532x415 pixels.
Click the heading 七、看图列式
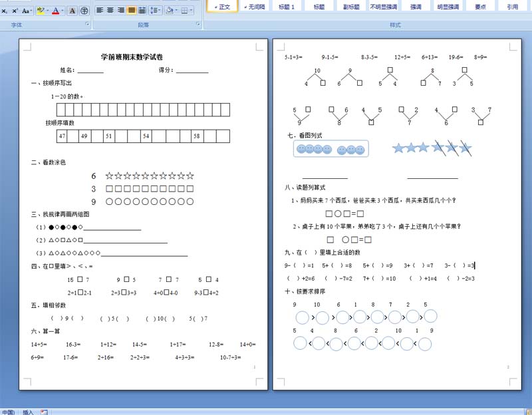click(305, 136)
